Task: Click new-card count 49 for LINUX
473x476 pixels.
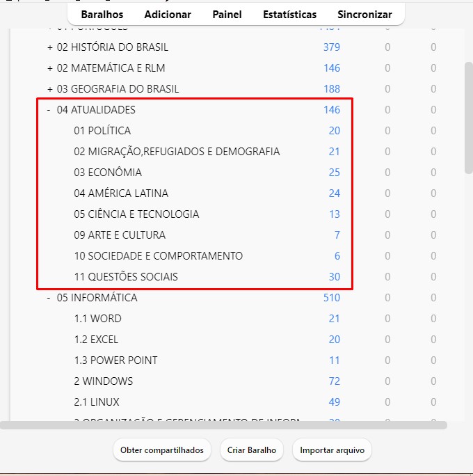Action: click(335, 402)
